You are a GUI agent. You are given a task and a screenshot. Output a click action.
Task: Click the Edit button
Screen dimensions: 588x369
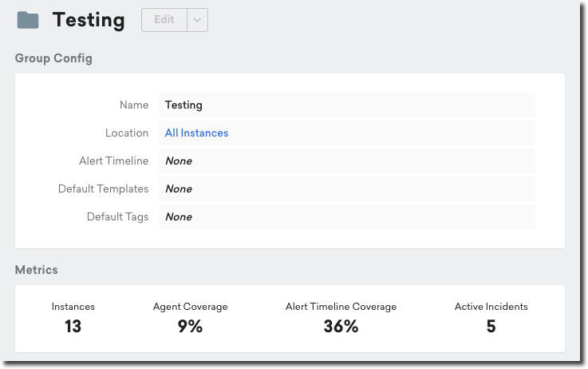tap(164, 20)
